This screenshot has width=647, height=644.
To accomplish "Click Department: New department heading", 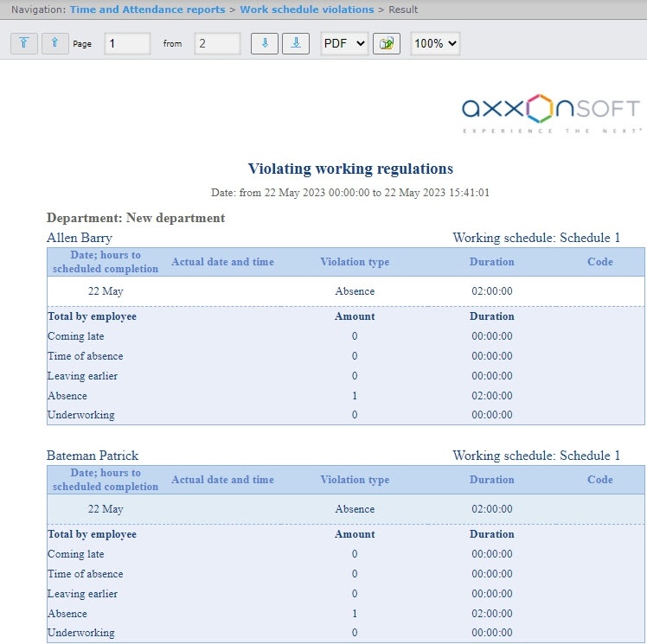I will pyautogui.click(x=136, y=218).
